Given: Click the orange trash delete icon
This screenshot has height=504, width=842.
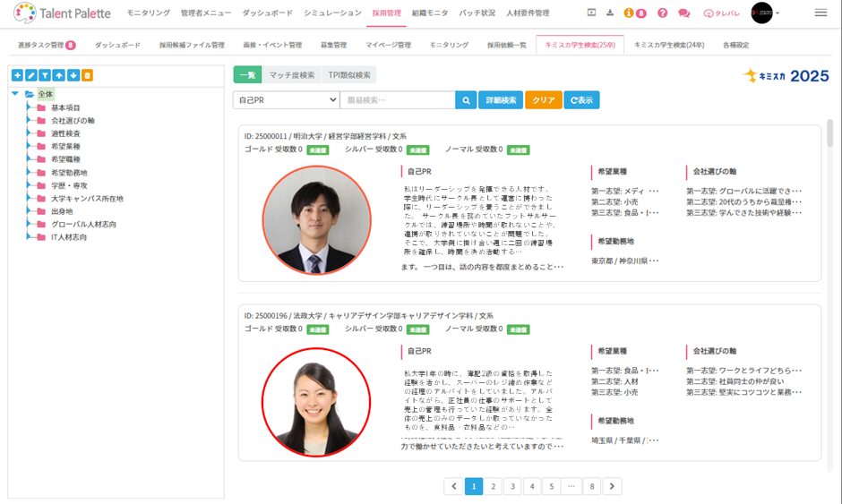Looking at the screenshot, I should click(87, 76).
